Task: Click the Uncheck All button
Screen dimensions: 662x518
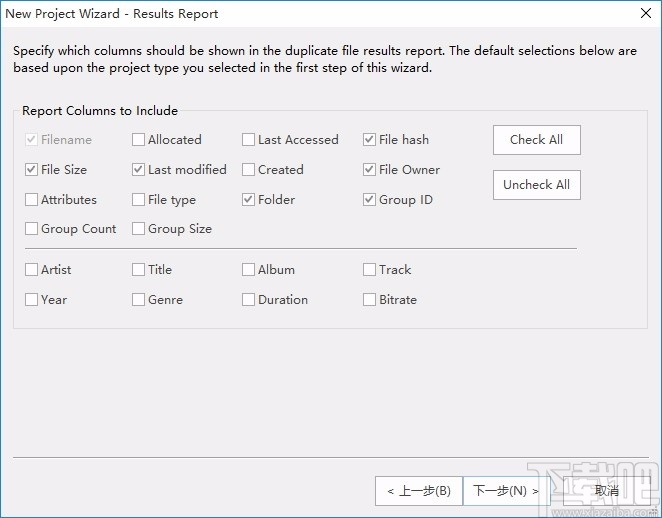Action: [537, 185]
